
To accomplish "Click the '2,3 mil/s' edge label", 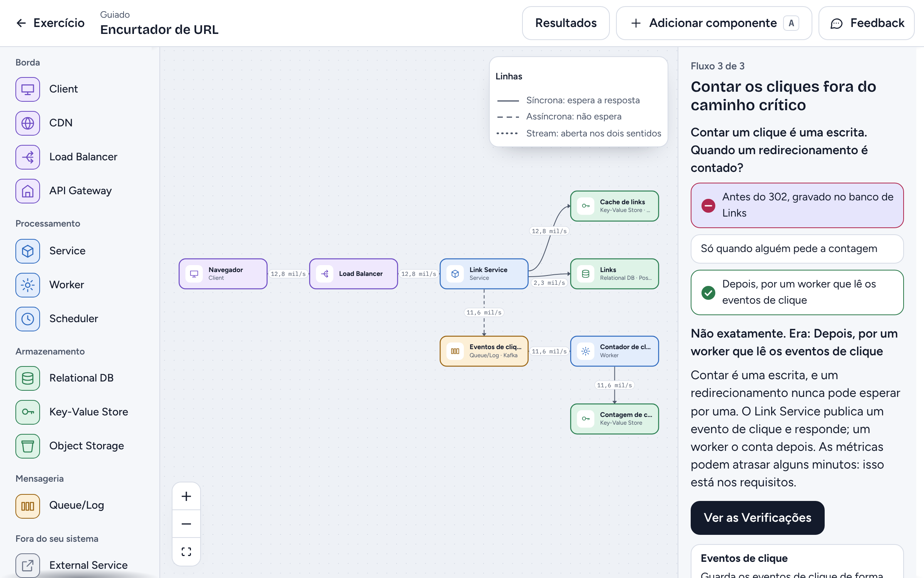I will pyautogui.click(x=549, y=283).
